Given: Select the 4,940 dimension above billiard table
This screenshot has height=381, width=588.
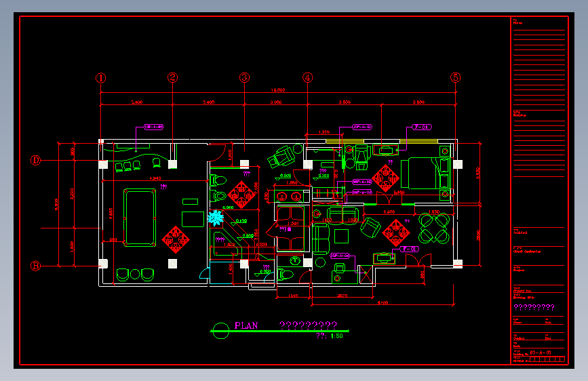Looking at the screenshot, I should (x=155, y=178).
